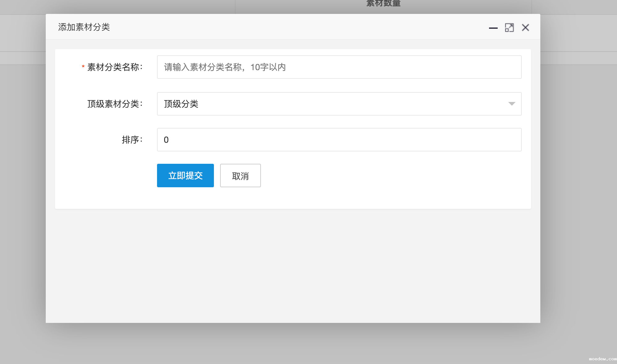Click the 素材分类名称 input field
The width and height of the screenshot is (617, 364).
click(339, 67)
